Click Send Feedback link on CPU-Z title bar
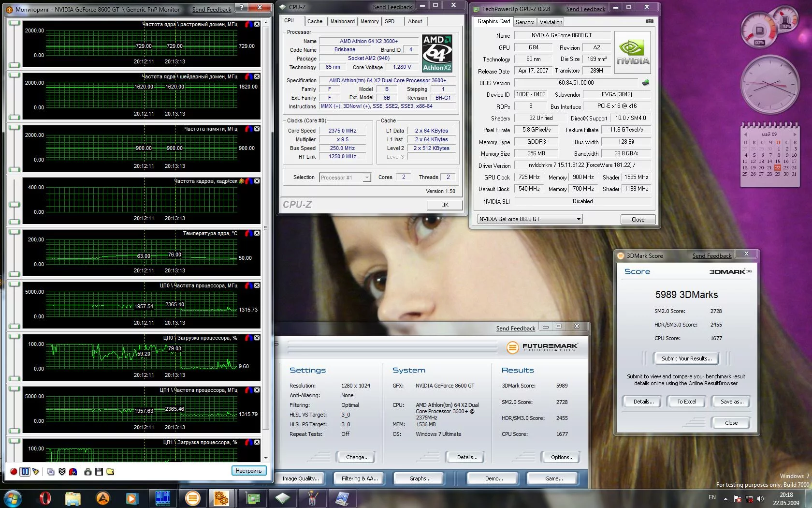Image resolution: width=812 pixels, height=508 pixels. pyautogui.click(x=392, y=7)
